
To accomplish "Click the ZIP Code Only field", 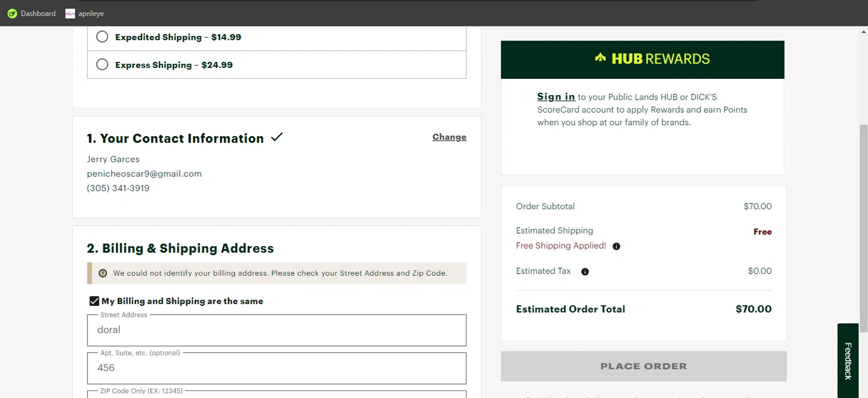I will click(x=277, y=394).
